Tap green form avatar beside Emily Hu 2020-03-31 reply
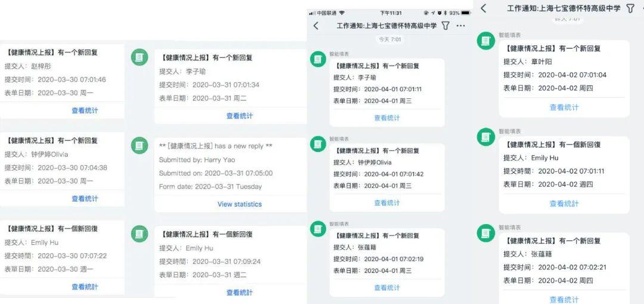This screenshot has width=644, height=304. [x=139, y=234]
